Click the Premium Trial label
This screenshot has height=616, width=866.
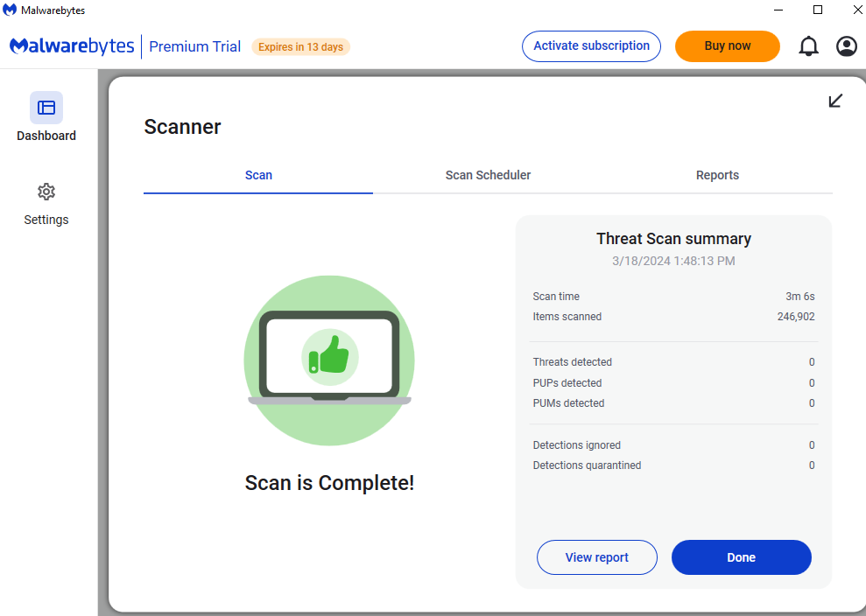[194, 47]
